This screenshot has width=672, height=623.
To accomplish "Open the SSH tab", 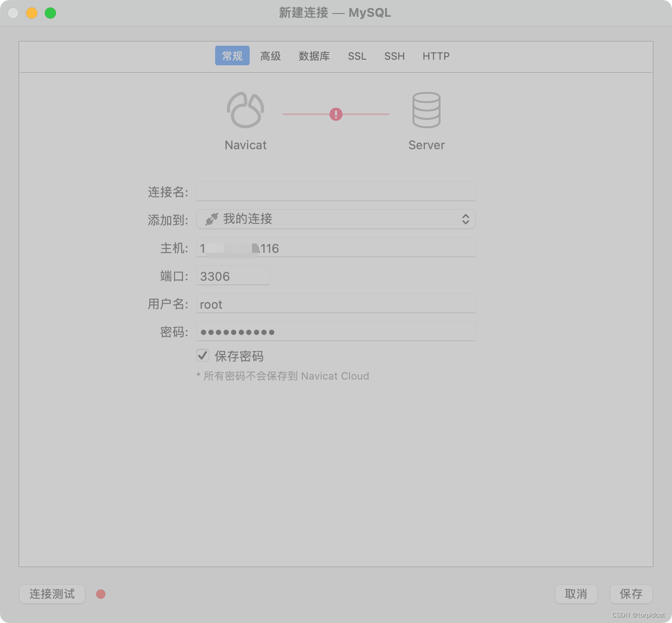I will (395, 56).
